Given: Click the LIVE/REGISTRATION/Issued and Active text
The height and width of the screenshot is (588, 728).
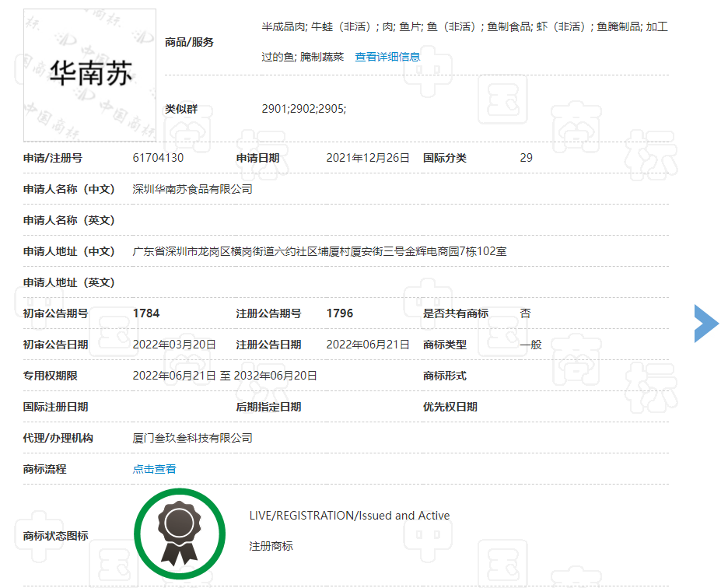Looking at the screenshot, I should tap(349, 516).
